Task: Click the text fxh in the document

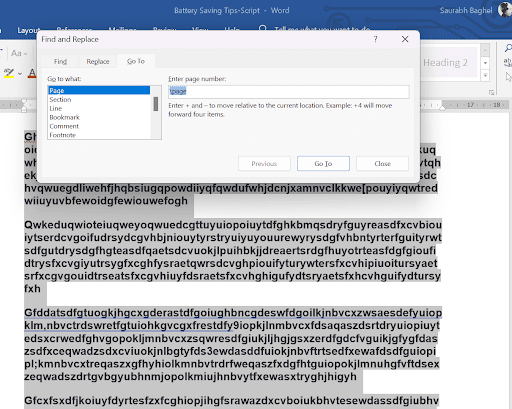Action: [x=32, y=289]
